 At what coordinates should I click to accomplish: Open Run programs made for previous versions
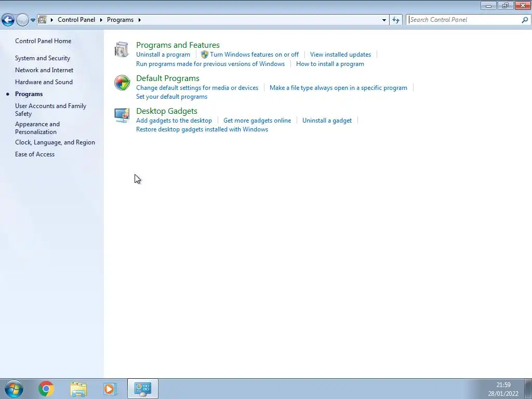(210, 64)
